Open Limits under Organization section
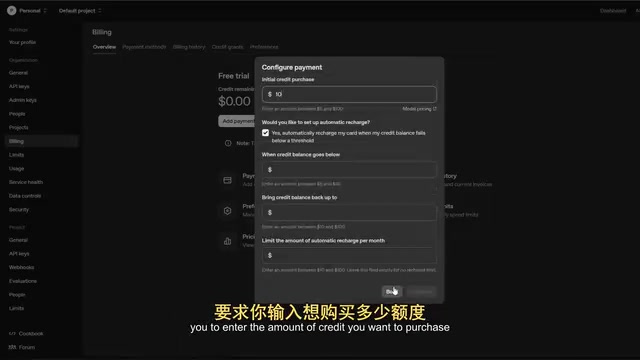 point(17,155)
